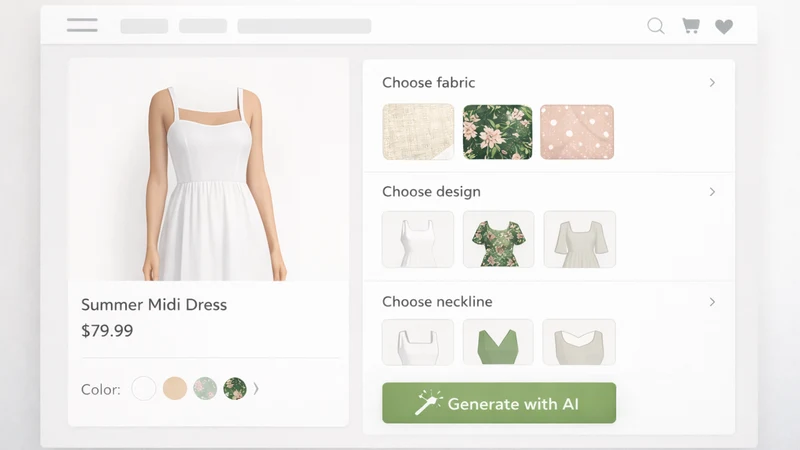Click the long placeholder nav bar

[305, 26]
